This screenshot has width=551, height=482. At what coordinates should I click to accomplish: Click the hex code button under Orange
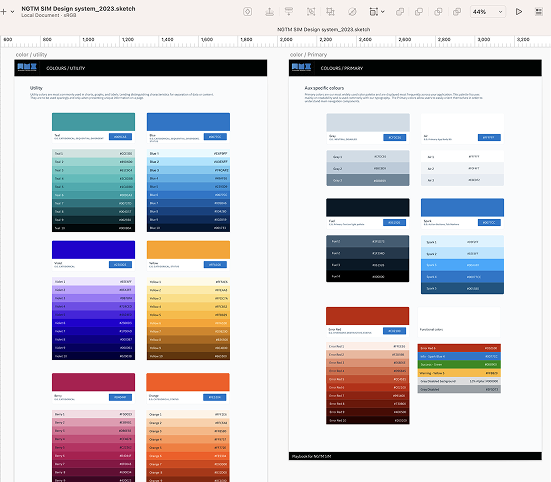point(215,397)
